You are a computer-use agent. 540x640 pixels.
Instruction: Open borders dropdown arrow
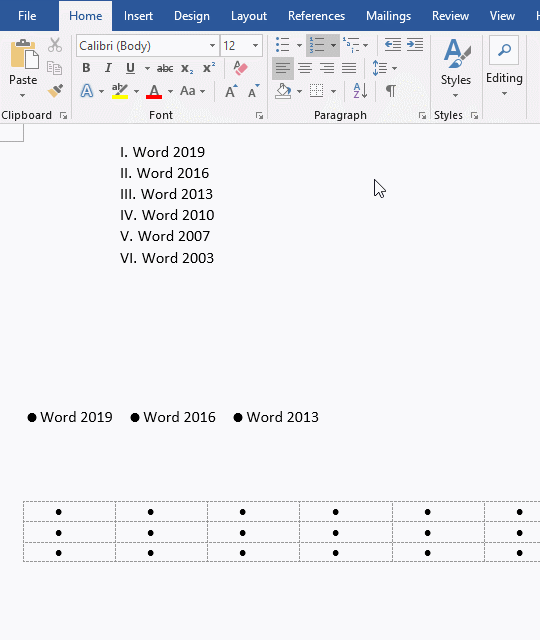coord(333,91)
